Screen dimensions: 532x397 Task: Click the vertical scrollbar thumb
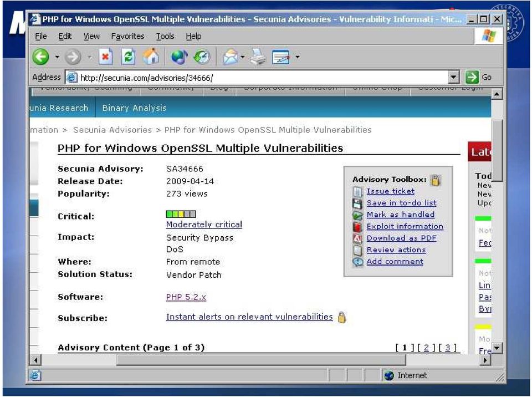point(497,149)
